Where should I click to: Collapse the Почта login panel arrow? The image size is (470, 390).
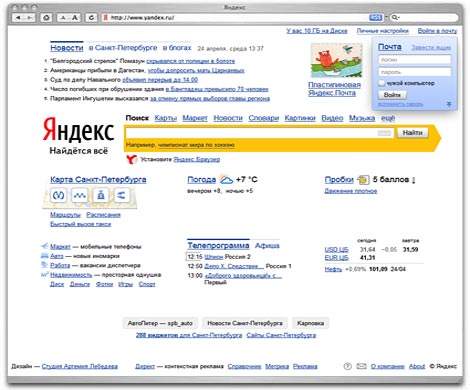pos(449,104)
